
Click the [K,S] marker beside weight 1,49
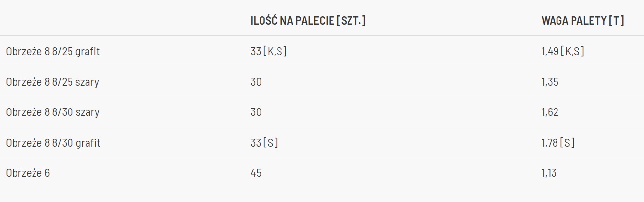click(573, 51)
